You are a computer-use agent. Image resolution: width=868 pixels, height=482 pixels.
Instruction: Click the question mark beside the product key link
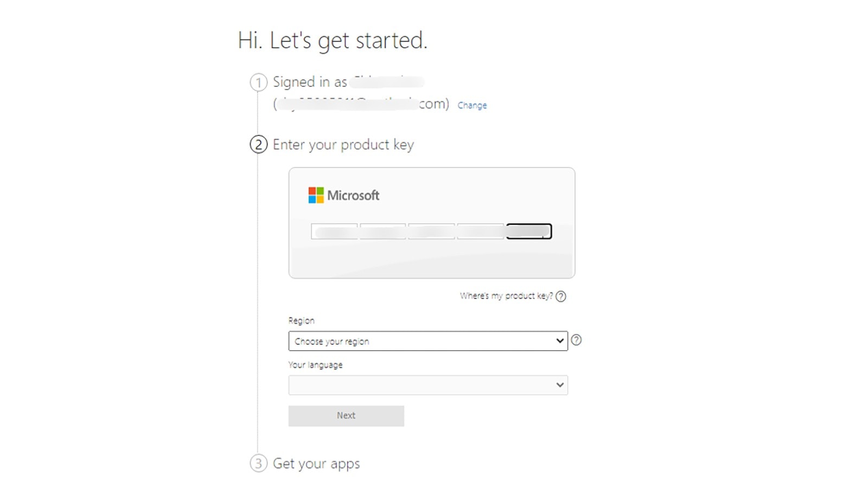pos(561,296)
